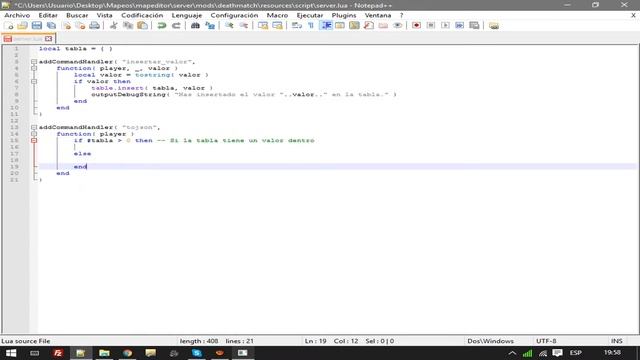Image resolution: width=640 pixels, height=360 pixels.
Task: Play back the recorded macro
Action: pos(445,26)
